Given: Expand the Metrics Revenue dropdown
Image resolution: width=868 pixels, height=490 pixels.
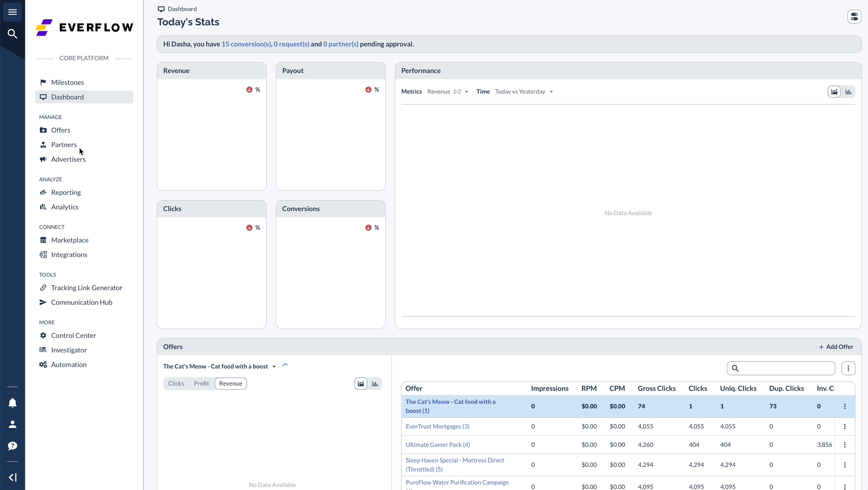Looking at the screenshot, I should 448,91.
